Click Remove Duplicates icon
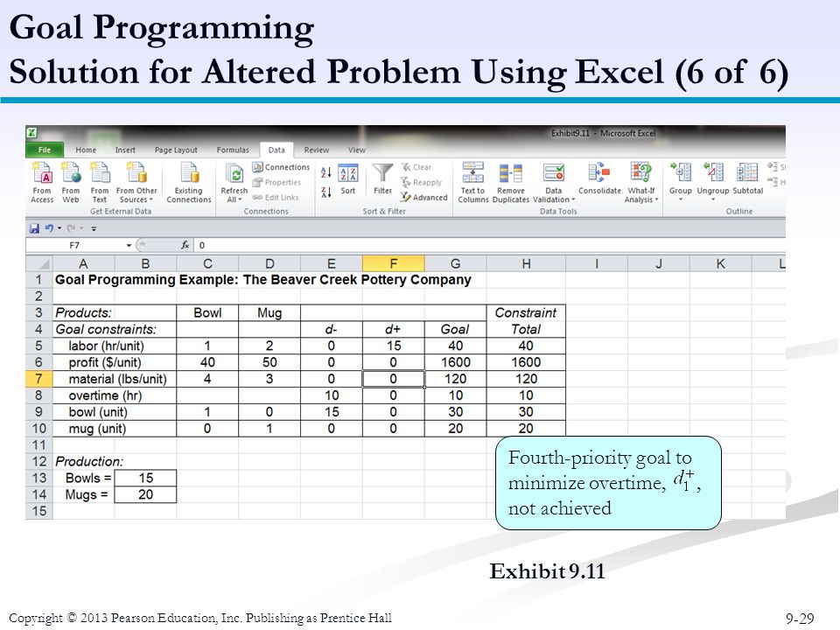Image resolution: width=840 pixels, height=630 pixels. pos(510,183)
